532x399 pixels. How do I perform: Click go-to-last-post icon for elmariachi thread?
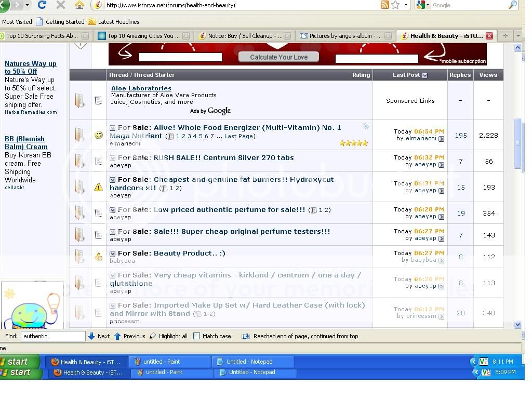point(441,139)
